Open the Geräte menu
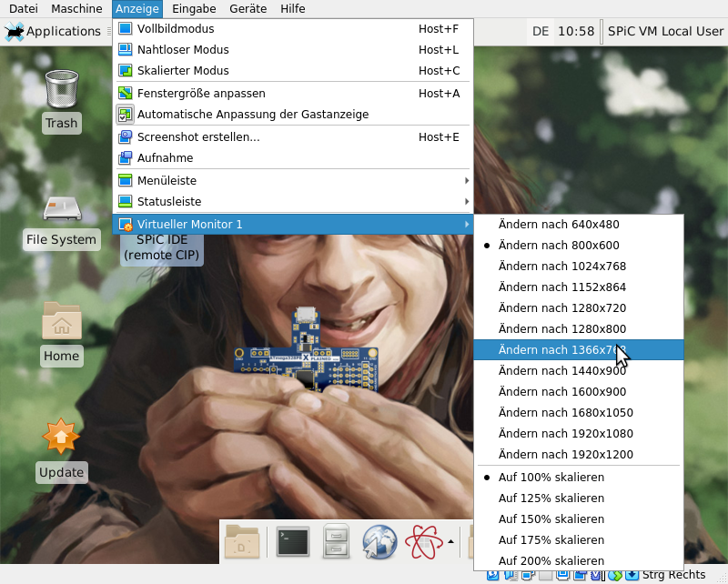Screen dimensions: 728x584 pyautogui.click(x=247, y=8)
